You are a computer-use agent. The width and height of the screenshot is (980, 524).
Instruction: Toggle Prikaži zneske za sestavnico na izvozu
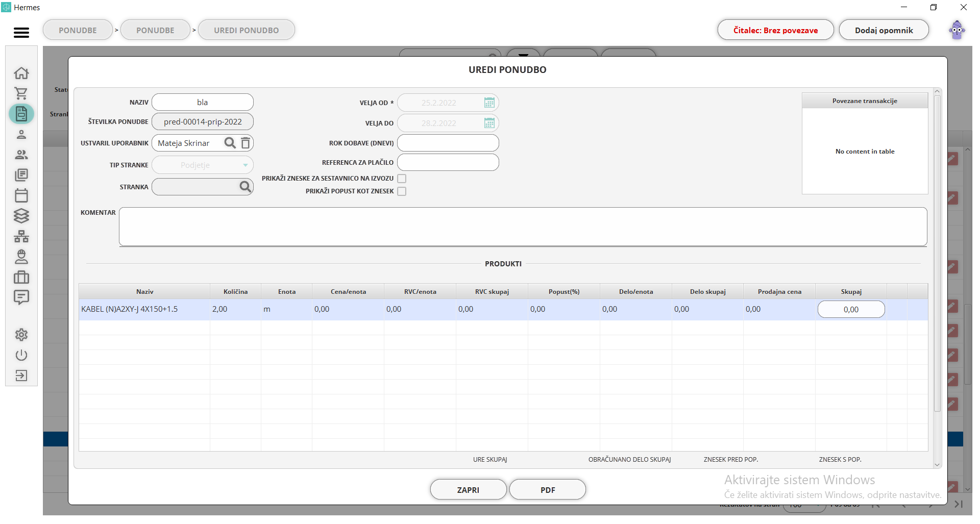point(402,179)
